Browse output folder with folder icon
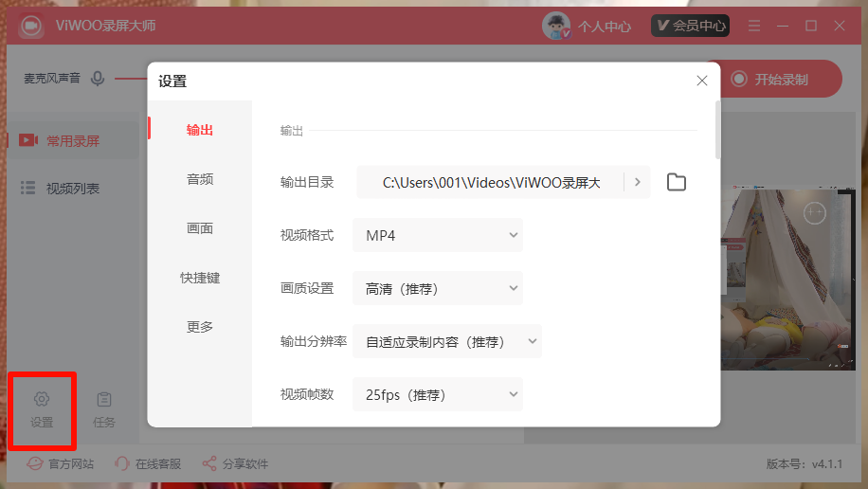Screen dimensions: 868x489 click(x=676, y=182)
